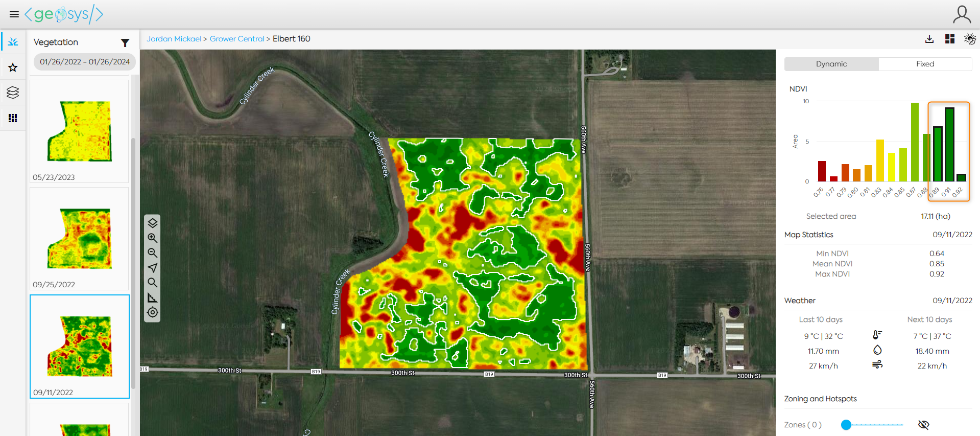Image resolution: width=980 pixels, height=436 pixels.
Task: Switch NDVI chart to Dynamic mode
Action: 831,64
